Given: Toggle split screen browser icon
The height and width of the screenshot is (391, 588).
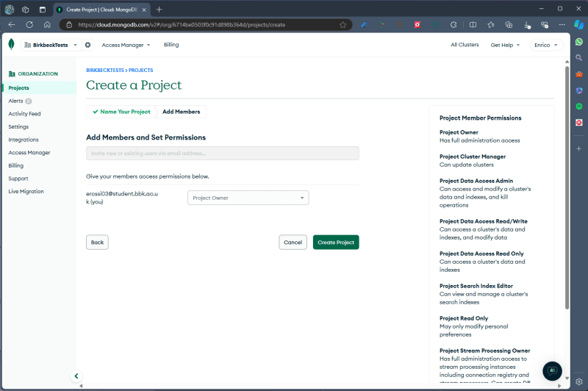Looking at the screenshot, I should pos(473,25).
